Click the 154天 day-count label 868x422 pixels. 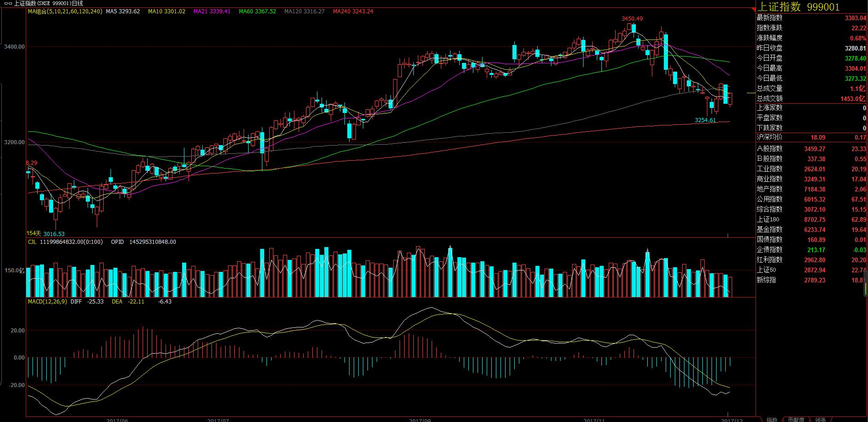[34, 234]
